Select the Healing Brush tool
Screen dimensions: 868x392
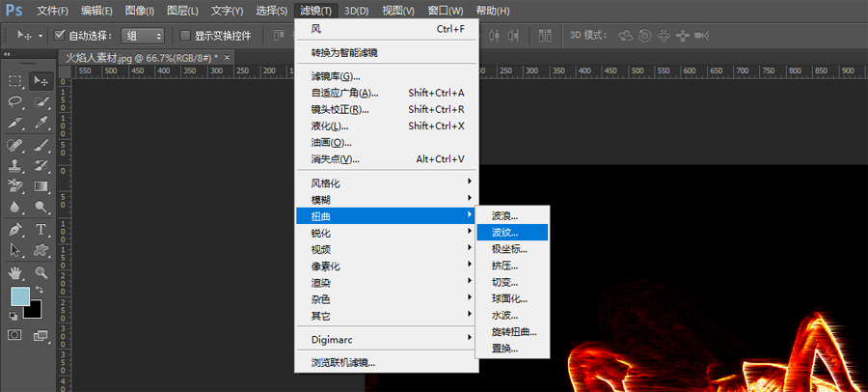pos(14,145)
